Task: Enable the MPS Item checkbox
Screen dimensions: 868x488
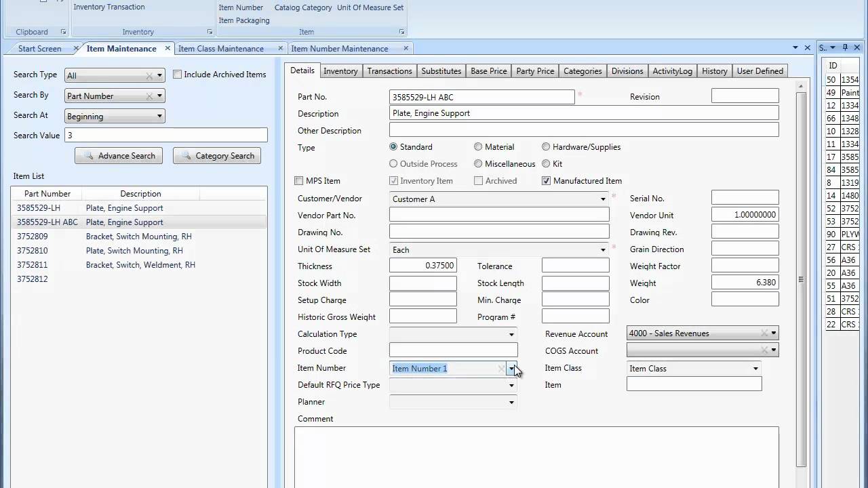Action: pos(299,181)
